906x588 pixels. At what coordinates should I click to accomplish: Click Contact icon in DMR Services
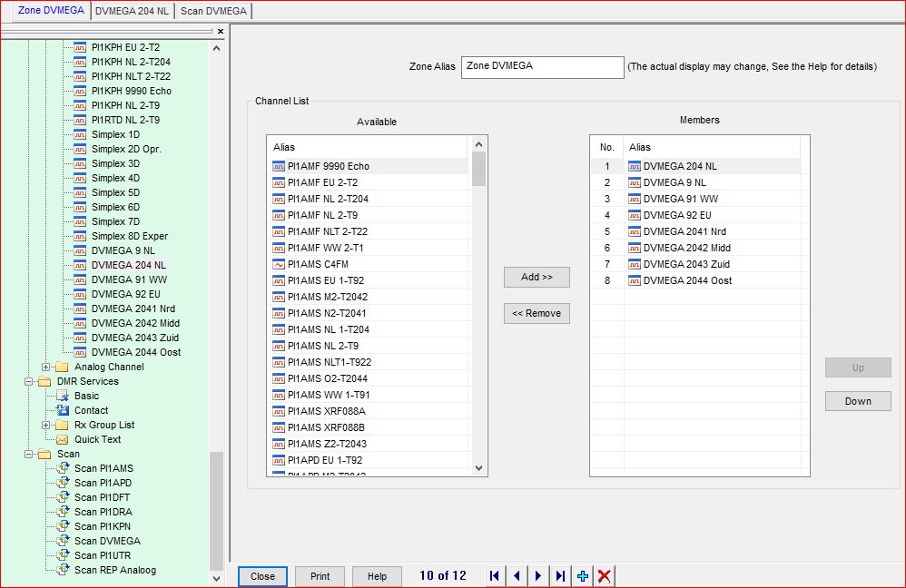(x=63, y=410)
